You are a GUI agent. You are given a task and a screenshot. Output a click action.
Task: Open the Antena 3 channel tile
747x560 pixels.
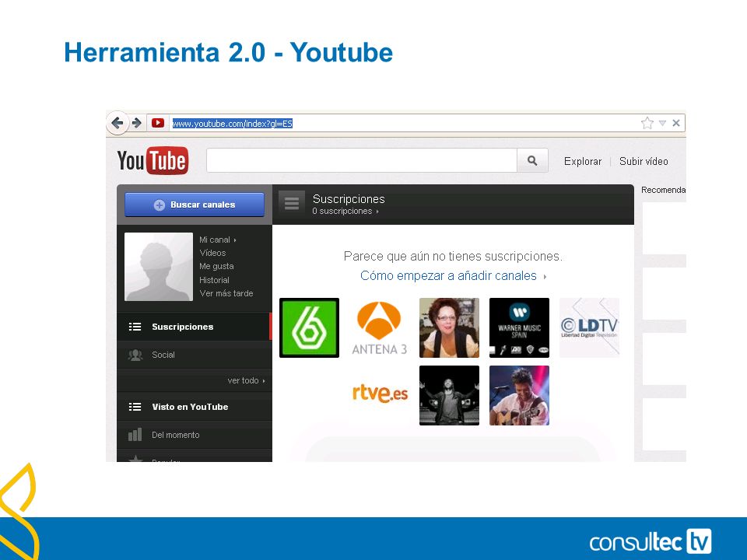[x=379, y=327]
